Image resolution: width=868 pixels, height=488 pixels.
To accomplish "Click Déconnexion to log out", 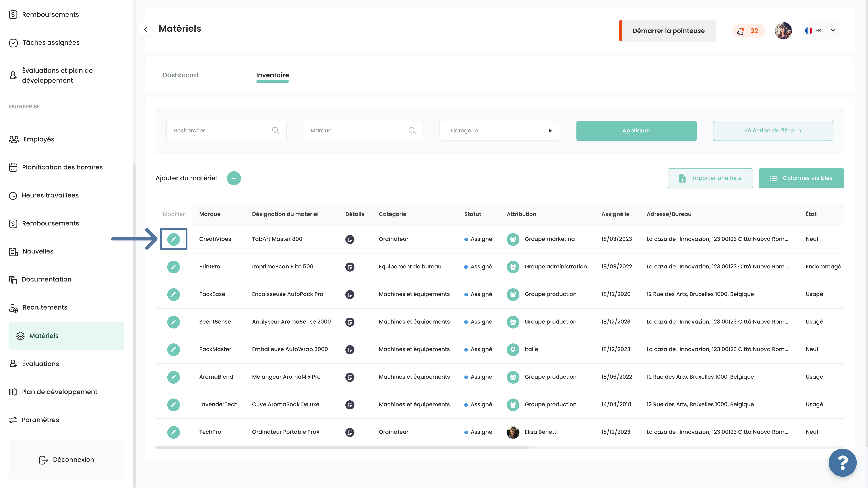I will click(x=66, y=460).
